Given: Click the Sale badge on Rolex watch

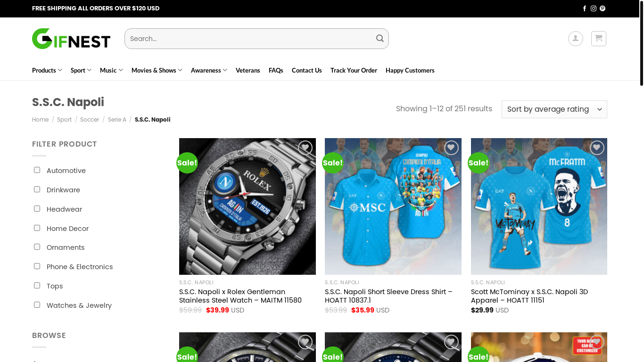Looking at the screenshot, I should point(187,163).
